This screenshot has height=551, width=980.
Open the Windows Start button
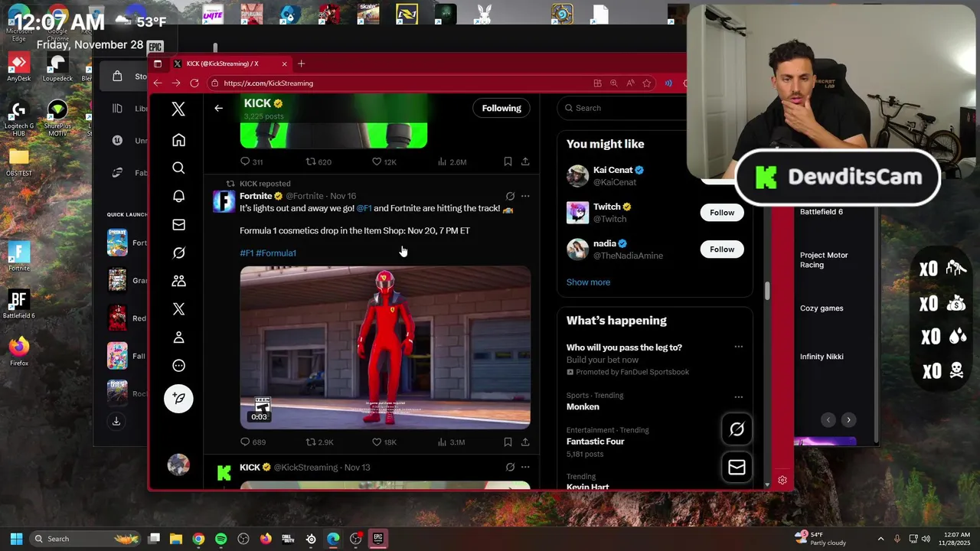point(16,539)
